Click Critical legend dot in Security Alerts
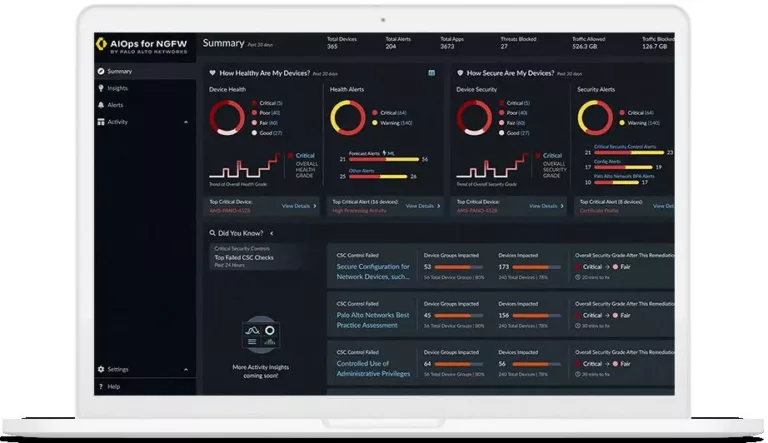This screenshot has height=443, width=768. [622, 113]
